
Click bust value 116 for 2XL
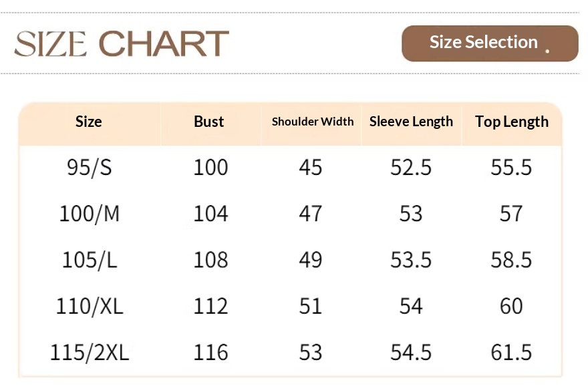(210, 352)
